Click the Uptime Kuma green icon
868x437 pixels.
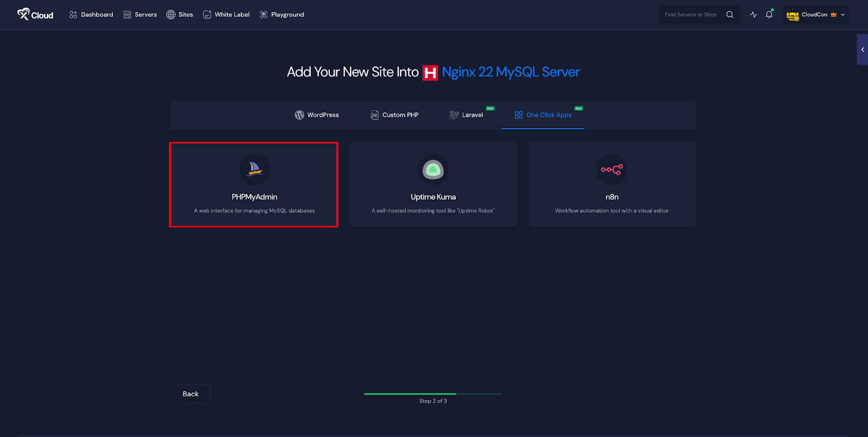[433, 169]
